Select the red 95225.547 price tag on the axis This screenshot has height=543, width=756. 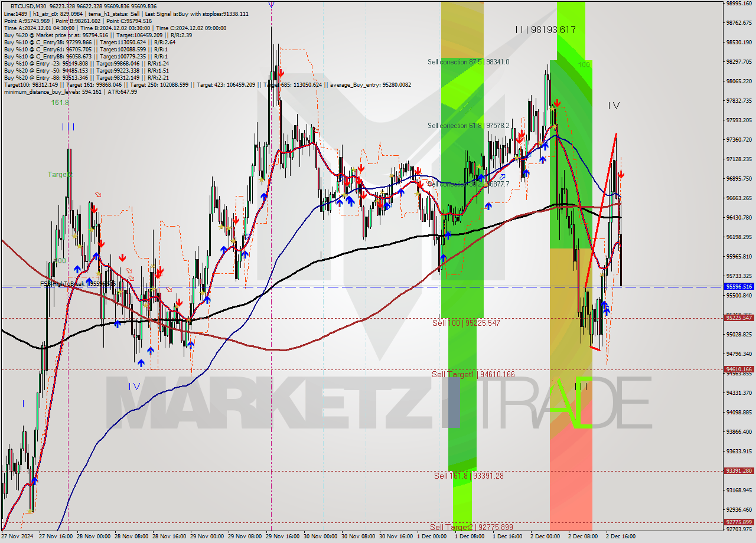point(739,318)
